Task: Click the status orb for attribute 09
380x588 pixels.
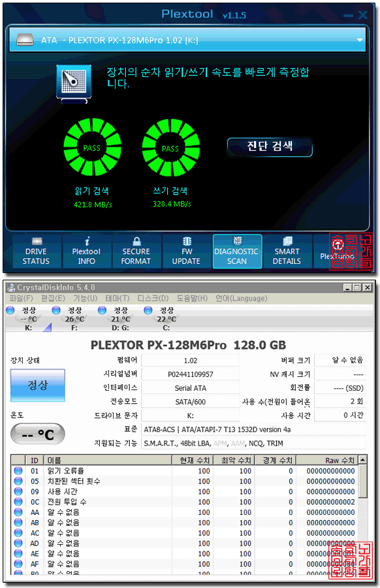Action: pos(18,491)
